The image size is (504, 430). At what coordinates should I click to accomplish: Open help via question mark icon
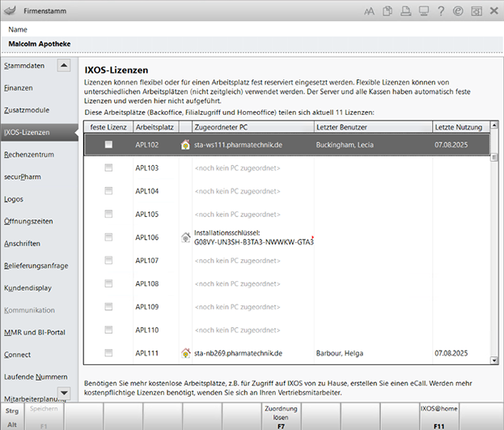tap(441, 11)
